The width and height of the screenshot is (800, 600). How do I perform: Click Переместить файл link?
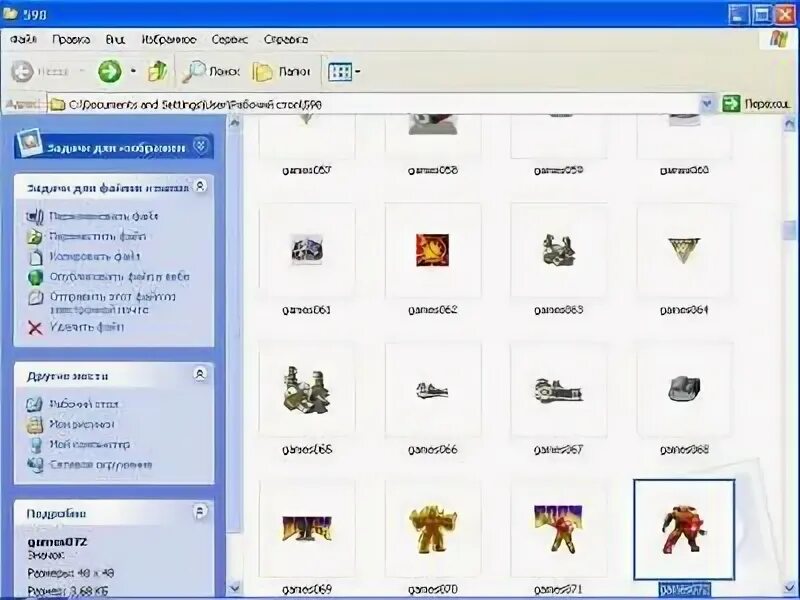[97, 236]
